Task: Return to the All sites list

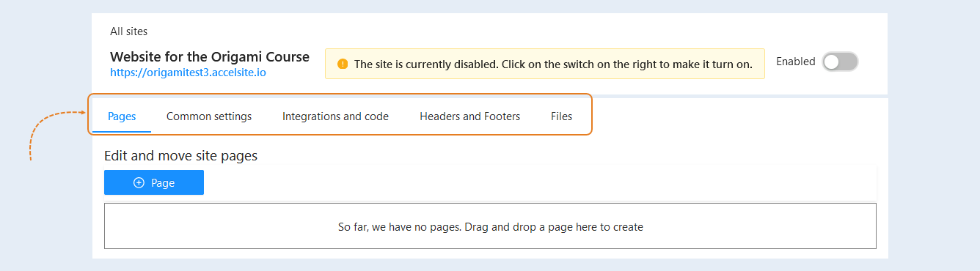Action: 129,31
